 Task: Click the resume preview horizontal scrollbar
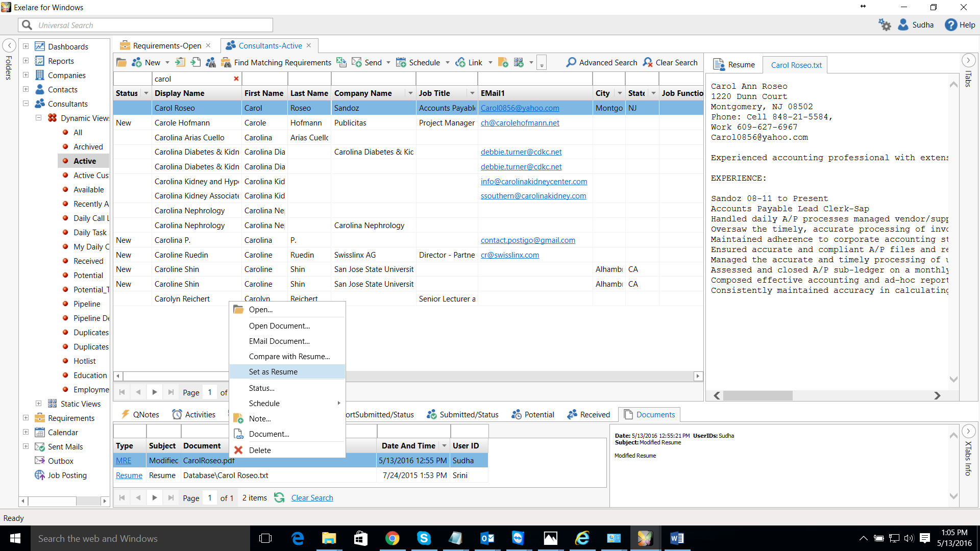[x=827, y=396]
